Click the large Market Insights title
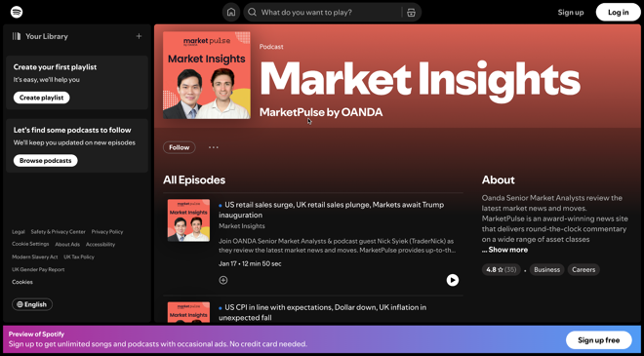This screenshot has height=356, width=644. 420,79
